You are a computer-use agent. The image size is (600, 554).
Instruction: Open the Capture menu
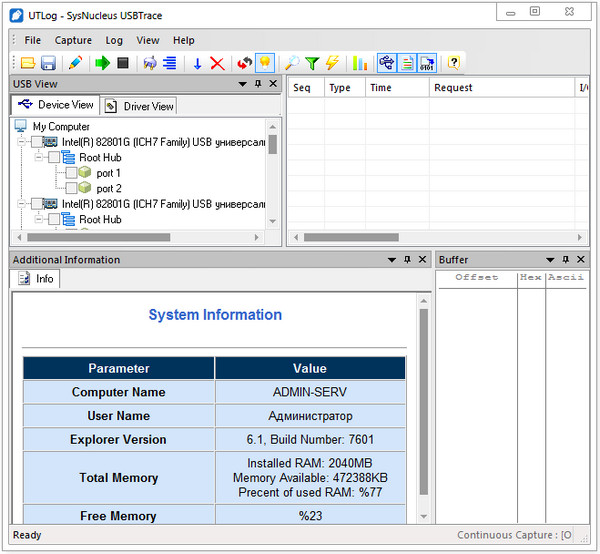click(73, 40)
